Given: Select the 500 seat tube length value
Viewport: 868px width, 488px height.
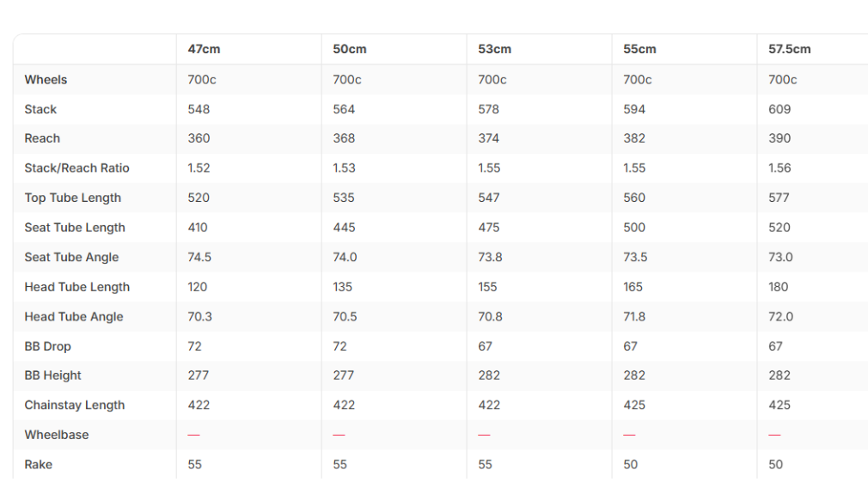Looking at the screenshot, I should click(634, 228).
